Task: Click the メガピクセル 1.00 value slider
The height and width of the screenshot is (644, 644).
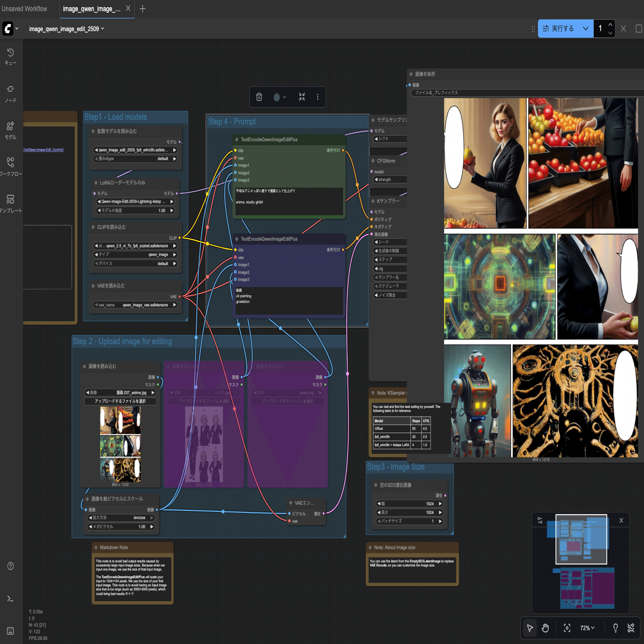Action: [121, 527]
